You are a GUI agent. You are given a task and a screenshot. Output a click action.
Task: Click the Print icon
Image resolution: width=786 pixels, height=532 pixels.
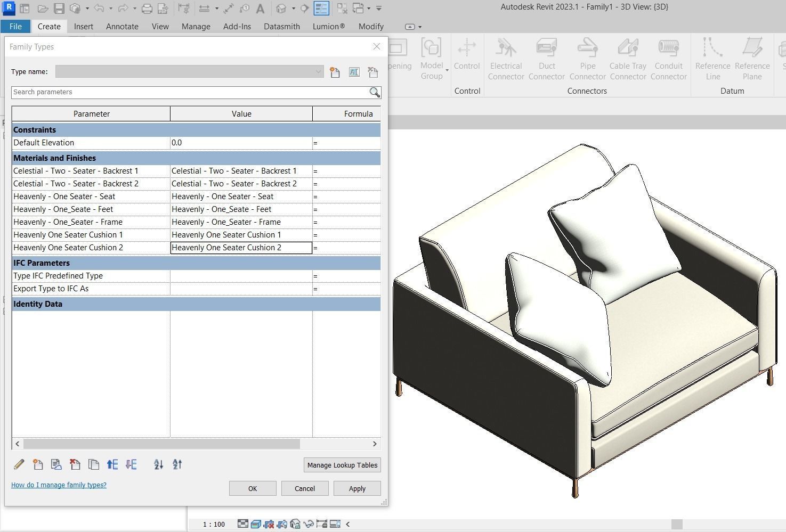(x=147, y=9)
